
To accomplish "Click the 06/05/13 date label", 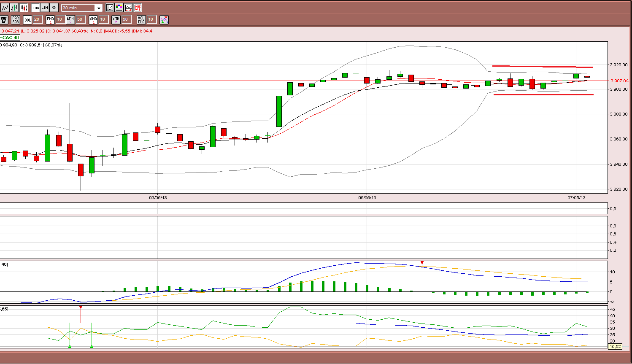I will point(367,197).
